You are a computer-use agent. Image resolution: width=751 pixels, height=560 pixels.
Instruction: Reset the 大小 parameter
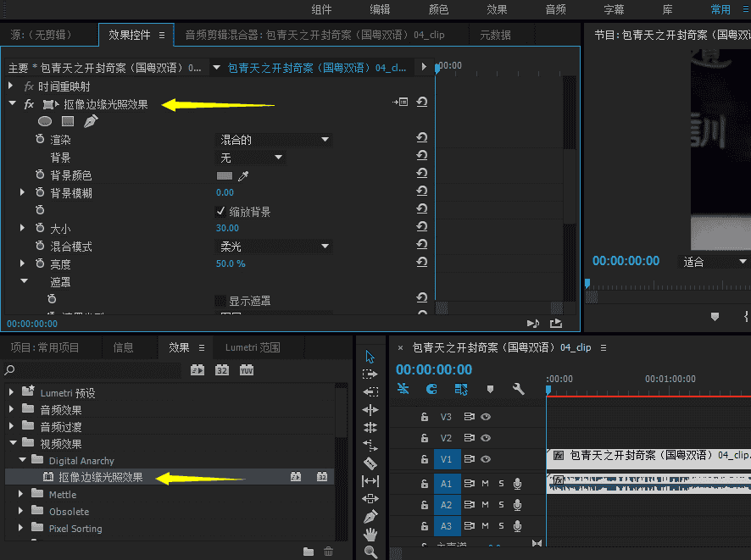(x=421, y=228)
